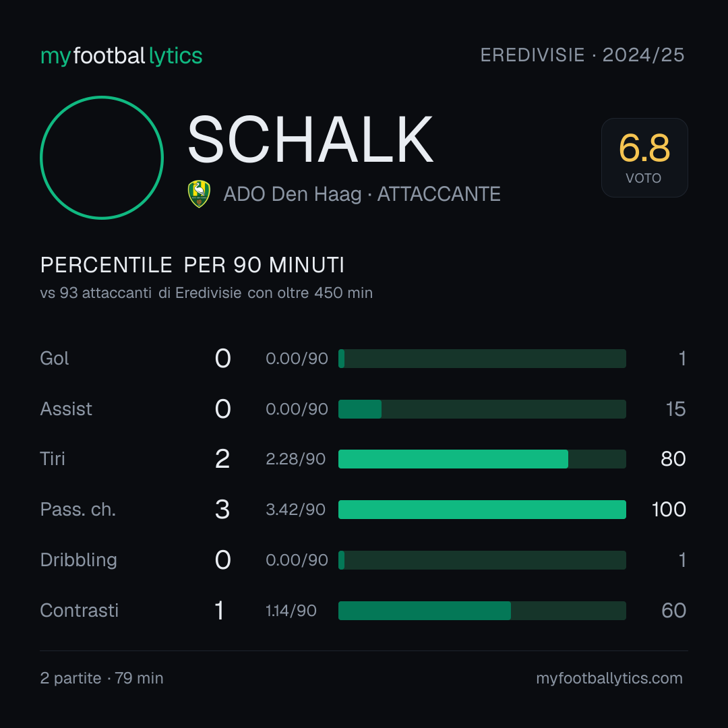The height and width of the screenshot is (728, 728).
Task: Click the Contrasti percentile bar
Action: 482,611
